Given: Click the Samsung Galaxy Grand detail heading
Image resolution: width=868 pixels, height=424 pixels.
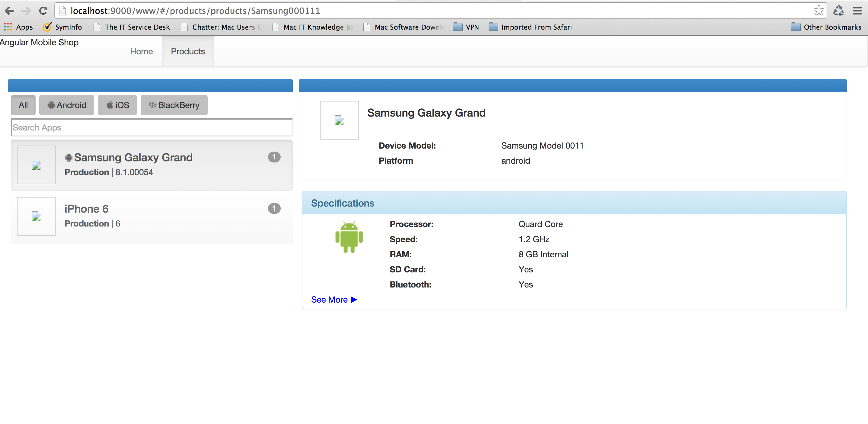Looking at the screenshot, I should click(x=426, y=113).
